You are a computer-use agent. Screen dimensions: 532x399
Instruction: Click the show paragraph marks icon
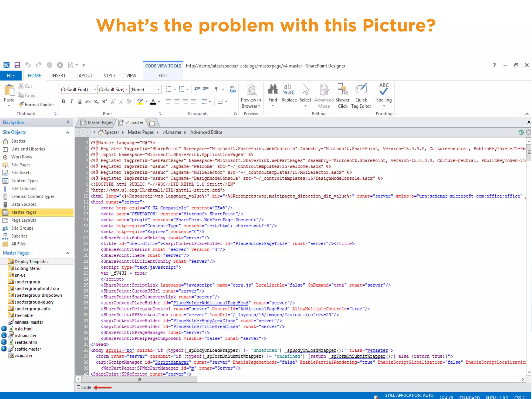coord(217,89)
